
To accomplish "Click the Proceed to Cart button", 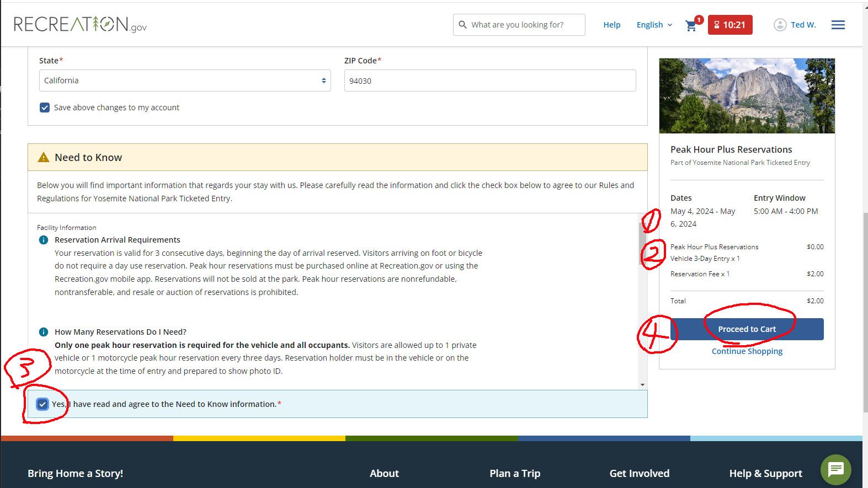I will 747,329.
